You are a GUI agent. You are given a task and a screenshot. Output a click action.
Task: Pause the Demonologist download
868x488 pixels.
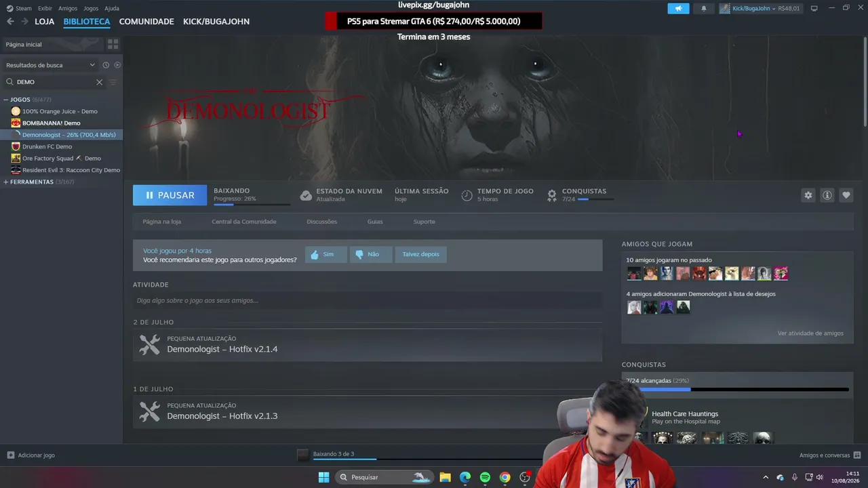[170, 195]
